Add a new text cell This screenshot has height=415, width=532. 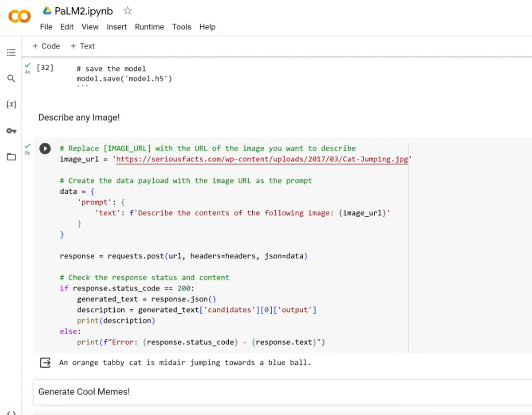pyautogui.click(x=83, y=46)
